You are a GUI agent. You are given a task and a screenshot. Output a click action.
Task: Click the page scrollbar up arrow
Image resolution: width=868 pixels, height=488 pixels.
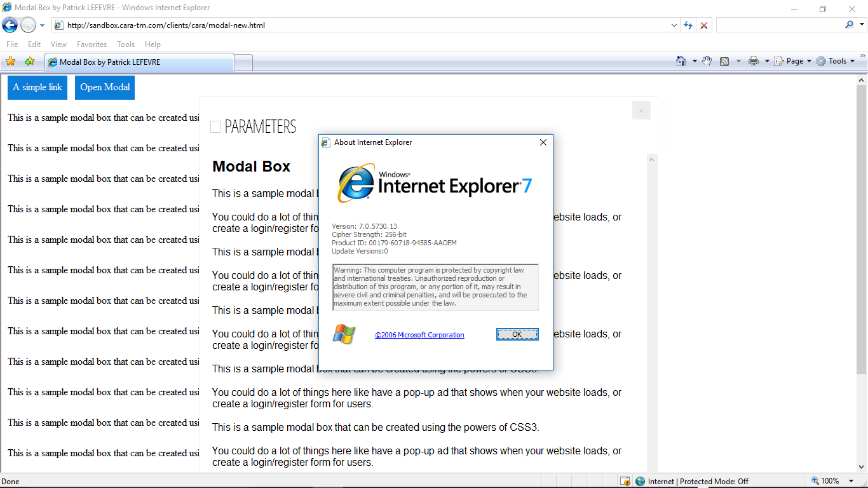(x=862, y=81)
